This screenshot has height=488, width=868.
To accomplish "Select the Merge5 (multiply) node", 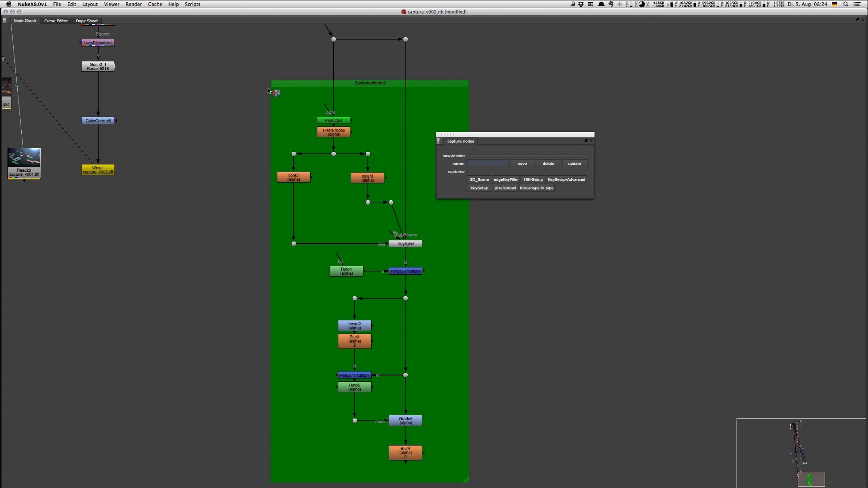I will [x=406, y=271].
